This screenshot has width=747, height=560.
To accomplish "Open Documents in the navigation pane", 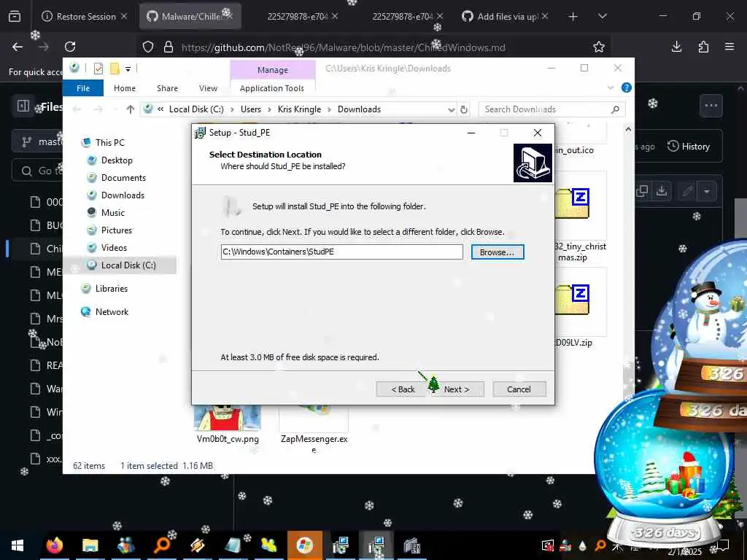I will click(123, 178).
